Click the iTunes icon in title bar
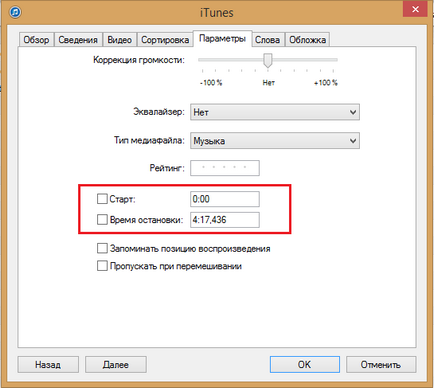Image resolution: width=434 pixels, height=388 pixels. point(15,12)
